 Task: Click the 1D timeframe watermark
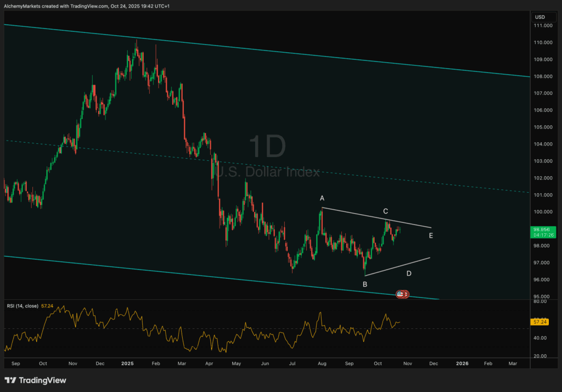(267, 147)
